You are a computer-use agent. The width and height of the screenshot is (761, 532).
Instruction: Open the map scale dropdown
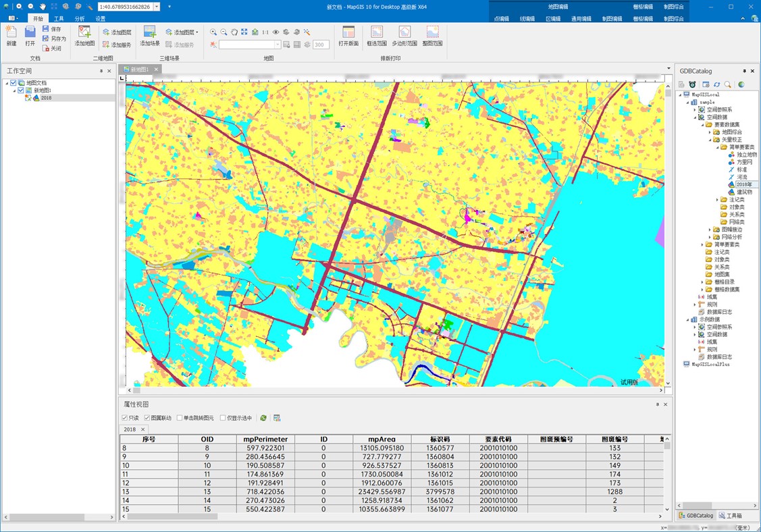[157, 7]
